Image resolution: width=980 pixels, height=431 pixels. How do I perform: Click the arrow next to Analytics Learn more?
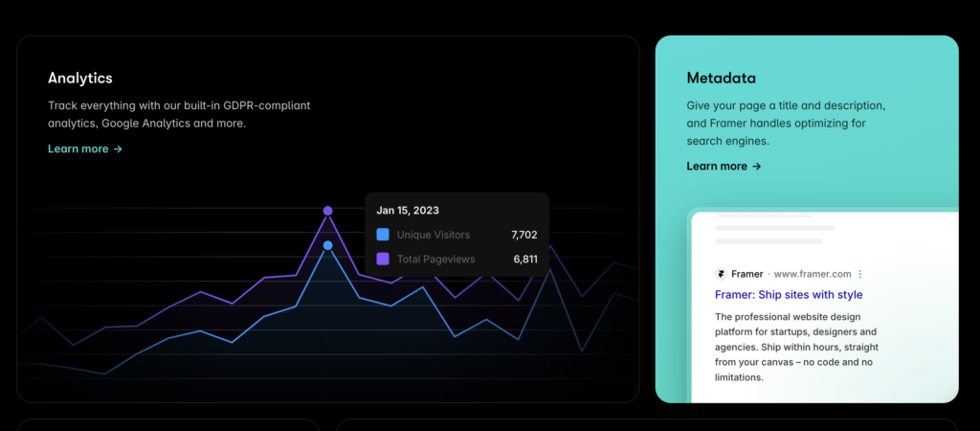(118, 148)
